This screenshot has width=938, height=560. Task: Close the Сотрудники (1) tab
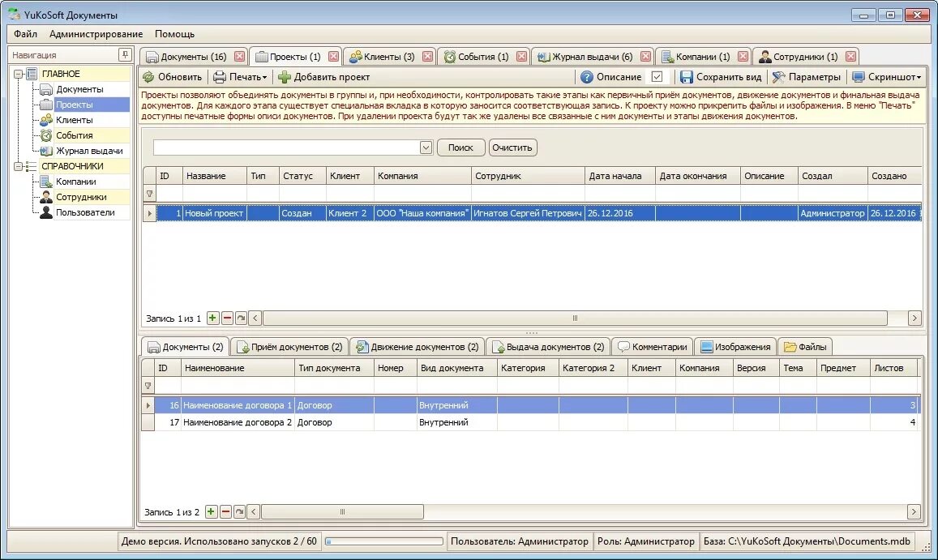[850, 56]
